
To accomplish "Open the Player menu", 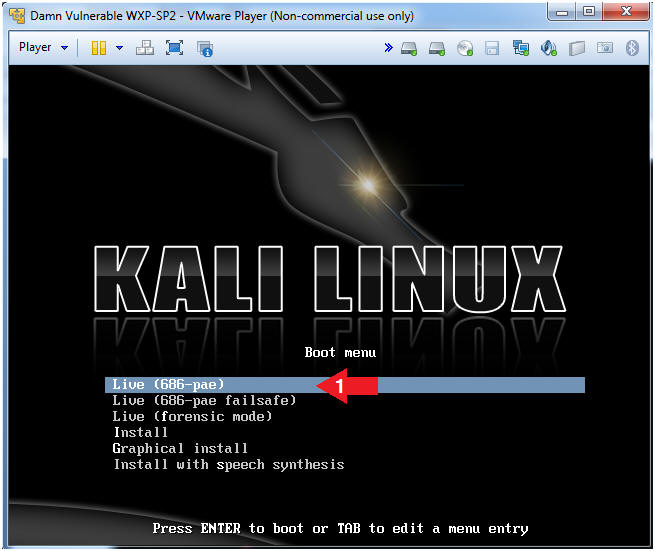I will 35,47.
